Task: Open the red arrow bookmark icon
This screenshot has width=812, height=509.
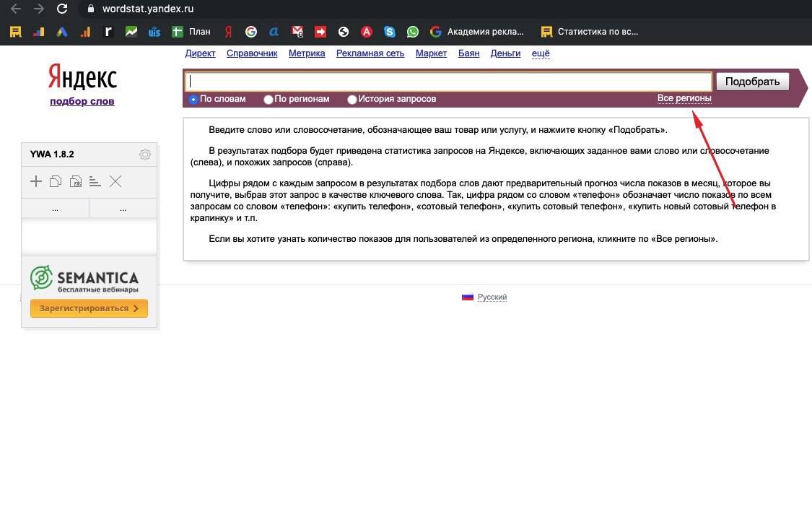Action: 320,32
